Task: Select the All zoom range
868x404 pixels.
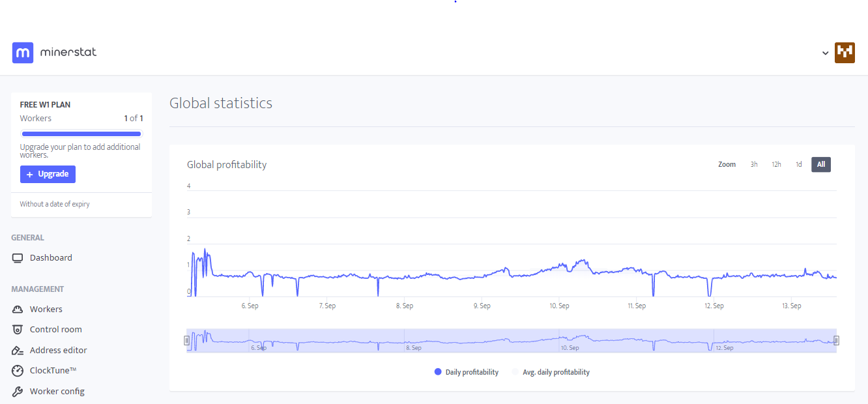Action: (820, 164)
